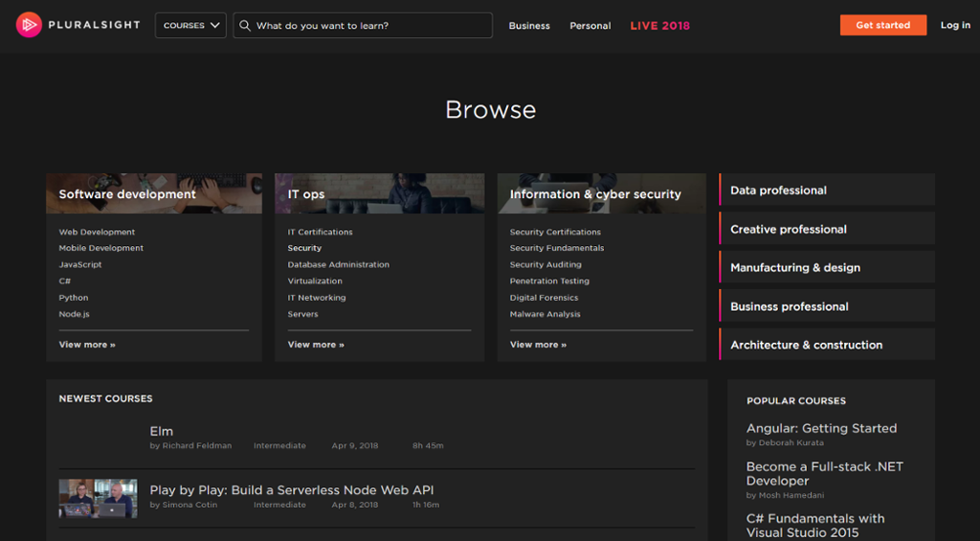Viewport: 980px width, 541px height.
Task: Select the Manufacturing & design category
Action: tap(827, 268)
